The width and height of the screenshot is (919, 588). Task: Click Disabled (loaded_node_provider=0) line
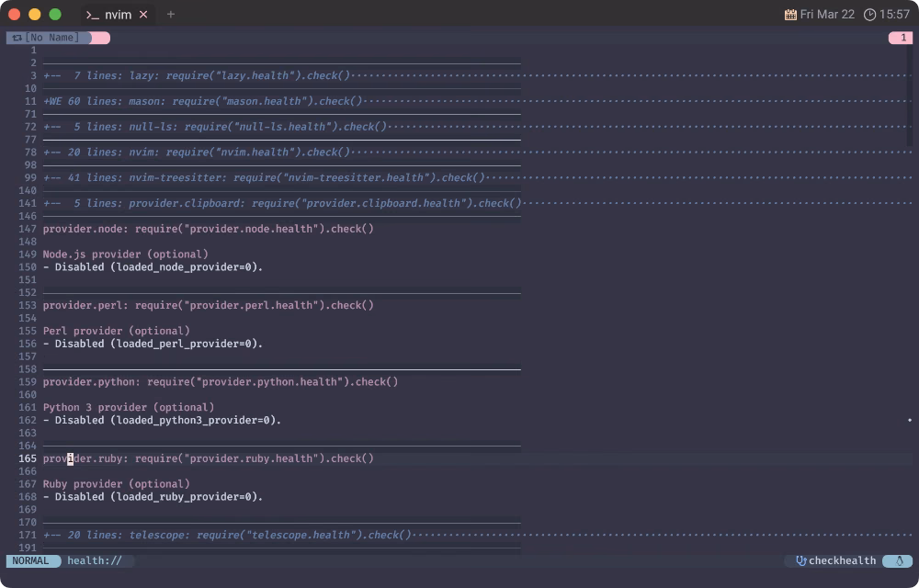tap(153, 267)
